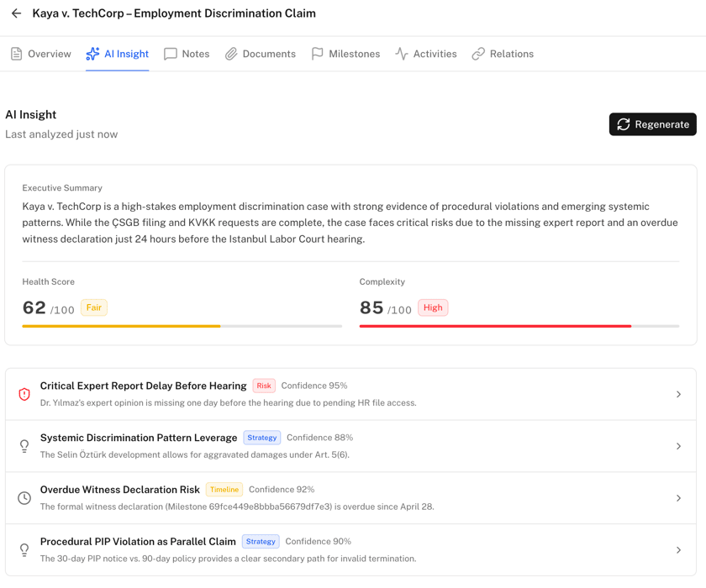Viewport: 706px width, 588px height.
Task: Click the health score value 62
Action: click(x=34, y=307)
